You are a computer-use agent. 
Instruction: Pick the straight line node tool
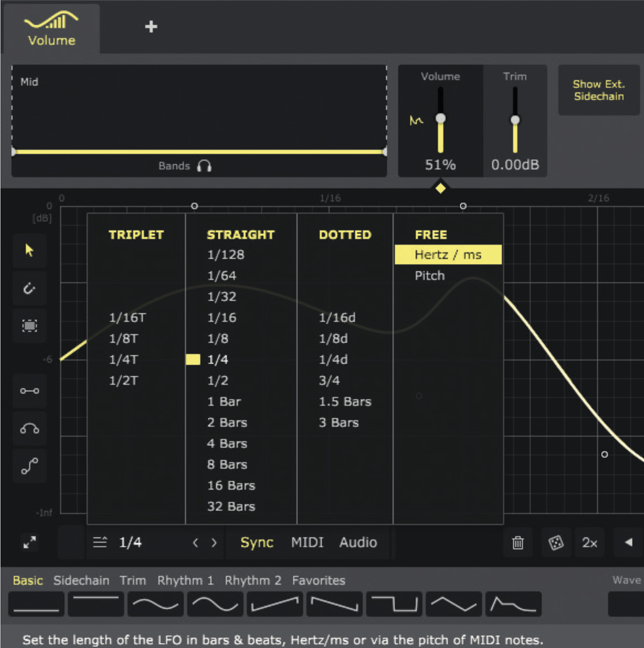(x=30, y=391)
